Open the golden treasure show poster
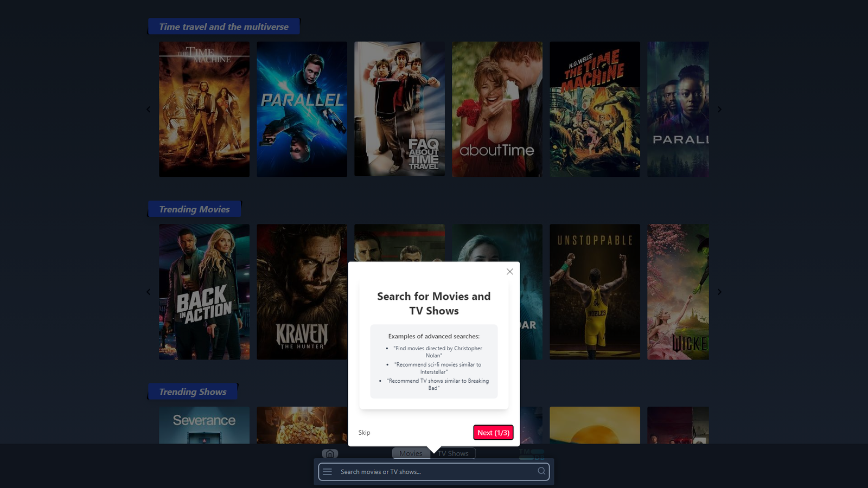 tap(302, 425)
